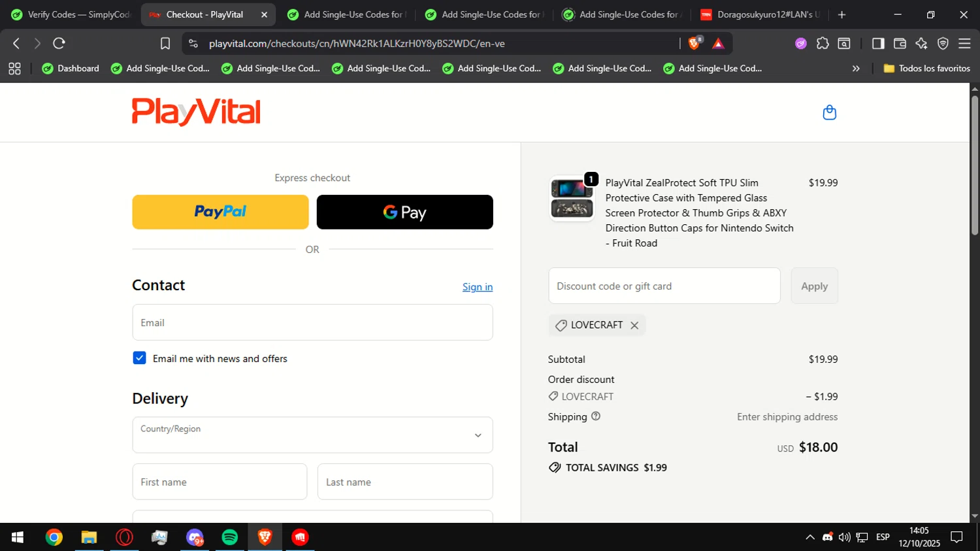This screenshot has width=980, height=551.
Task: Open the Brave VPN icon
Action: click(x=943, y=43)
